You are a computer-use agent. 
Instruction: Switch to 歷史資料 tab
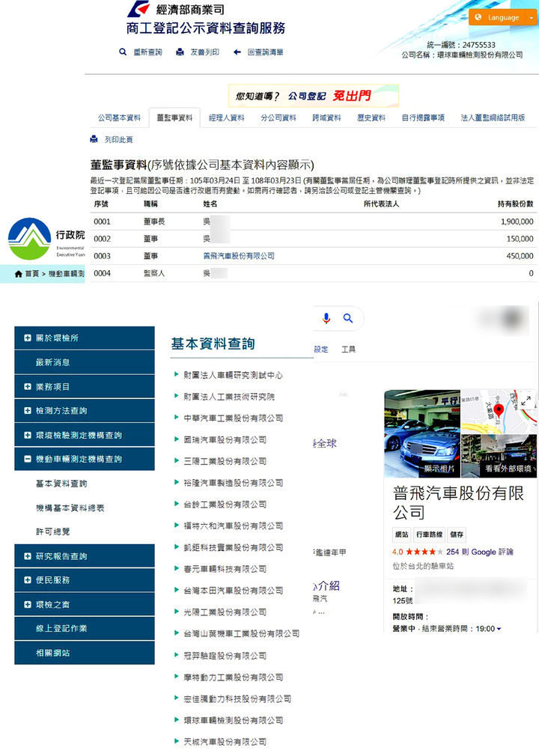[x=371, y=118]
